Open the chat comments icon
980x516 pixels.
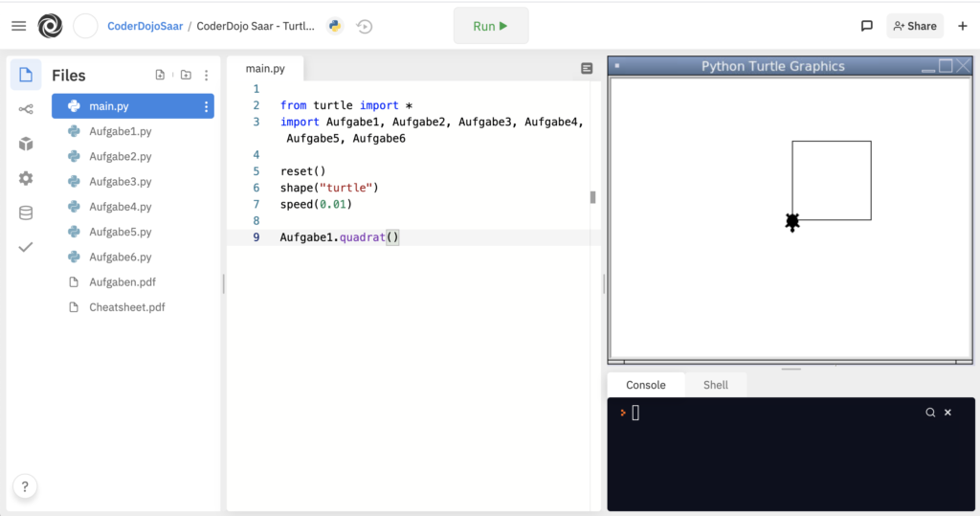[866, 26]
